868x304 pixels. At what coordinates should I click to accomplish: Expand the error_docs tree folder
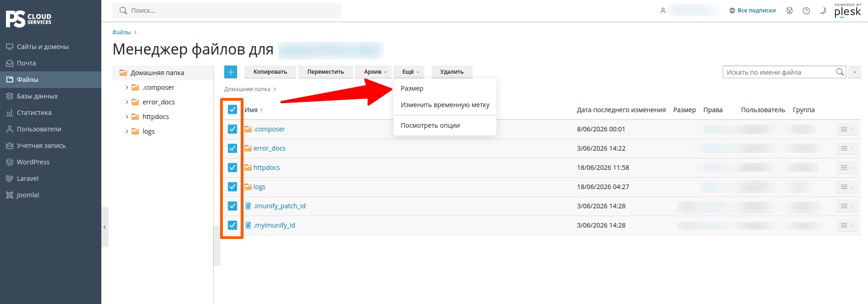127,102
